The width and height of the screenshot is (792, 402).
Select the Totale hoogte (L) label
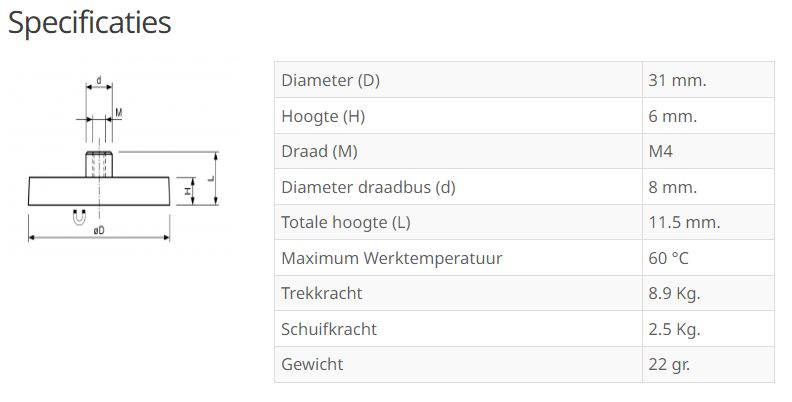[x=346, y=223]
